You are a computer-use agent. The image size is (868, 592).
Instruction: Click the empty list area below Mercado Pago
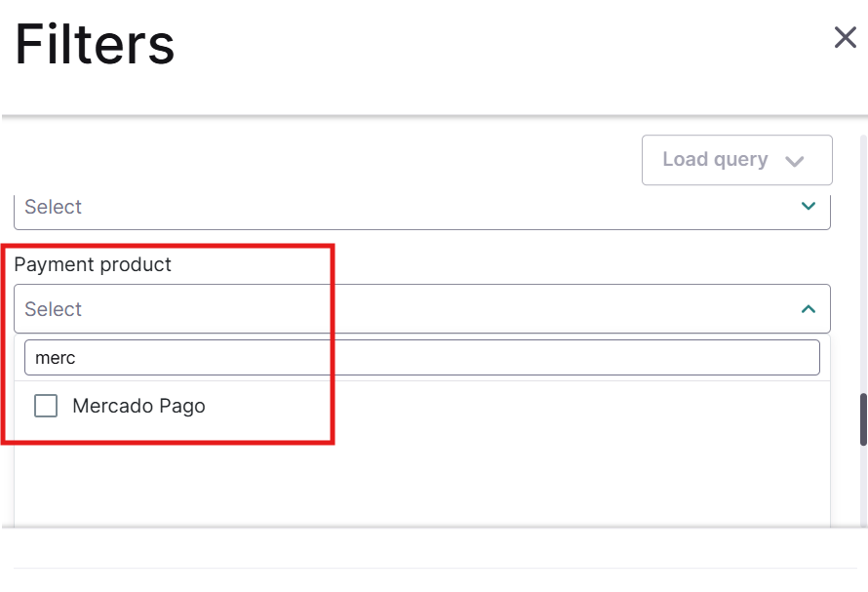click(421, 478)
